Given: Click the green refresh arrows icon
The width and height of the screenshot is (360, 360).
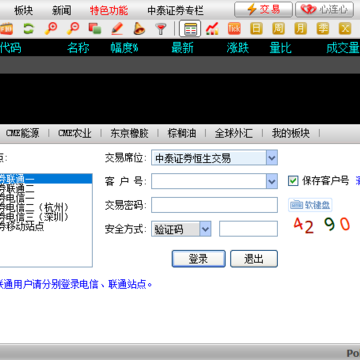Looking at the screenshot, I should point(29,29).
